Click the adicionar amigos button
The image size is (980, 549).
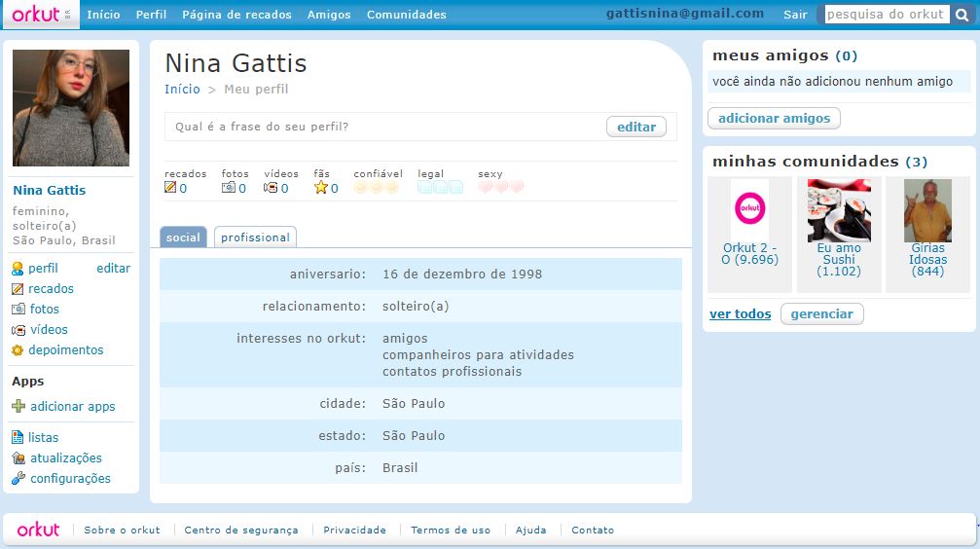point(774,119)
